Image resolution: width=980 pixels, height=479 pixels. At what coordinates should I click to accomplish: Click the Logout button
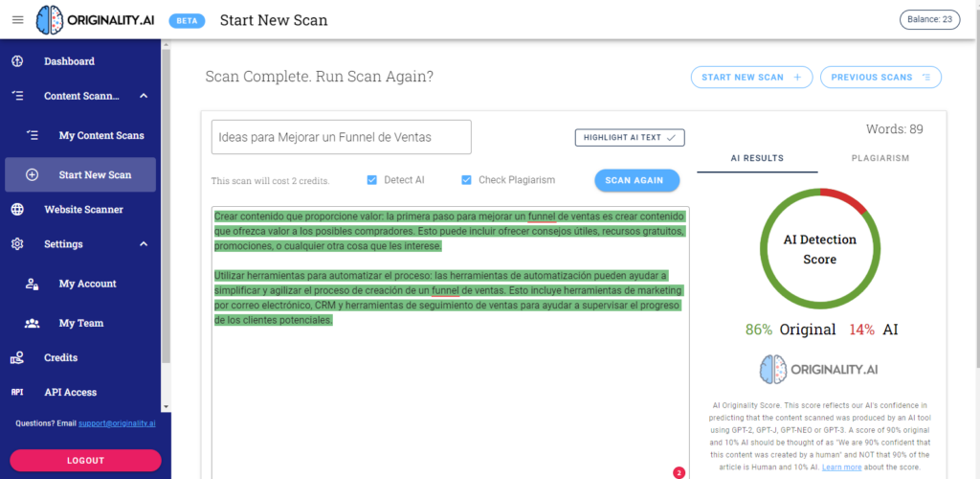(x=85, y=460)
